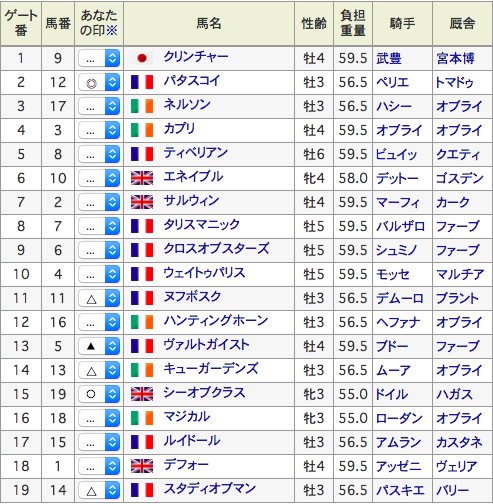The width and height of the screenshot is (493, 504).
Task: Change the black triangle mark for ヴァルトガイスト
Action: [99, 347]
